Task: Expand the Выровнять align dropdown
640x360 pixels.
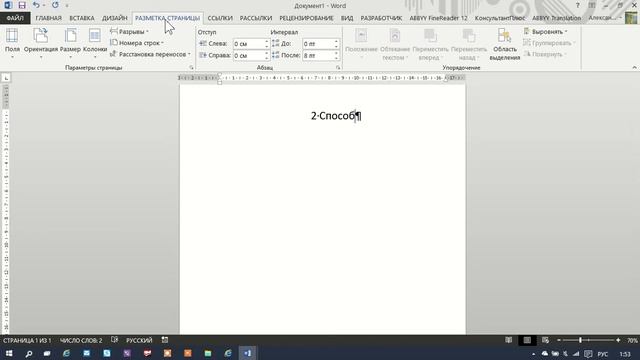Action: click(x=546, y=31)
